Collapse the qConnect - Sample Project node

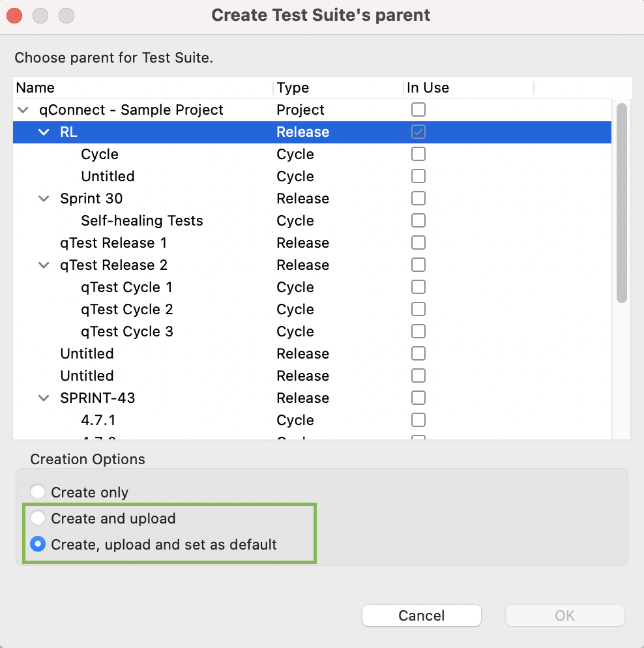pos(23,110)
